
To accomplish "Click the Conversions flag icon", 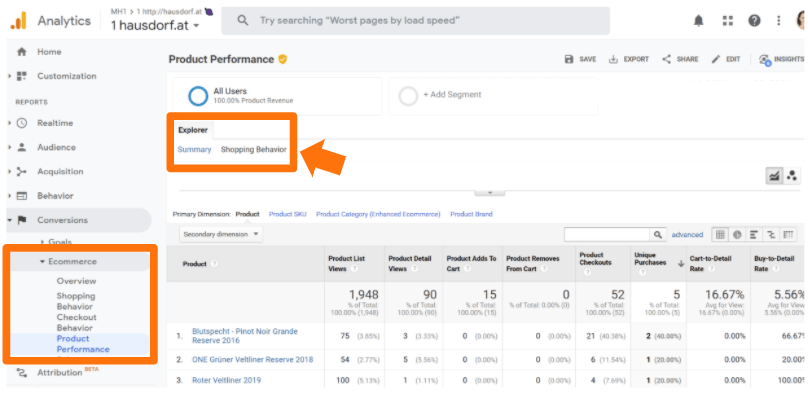I will [x=22, y=220].
